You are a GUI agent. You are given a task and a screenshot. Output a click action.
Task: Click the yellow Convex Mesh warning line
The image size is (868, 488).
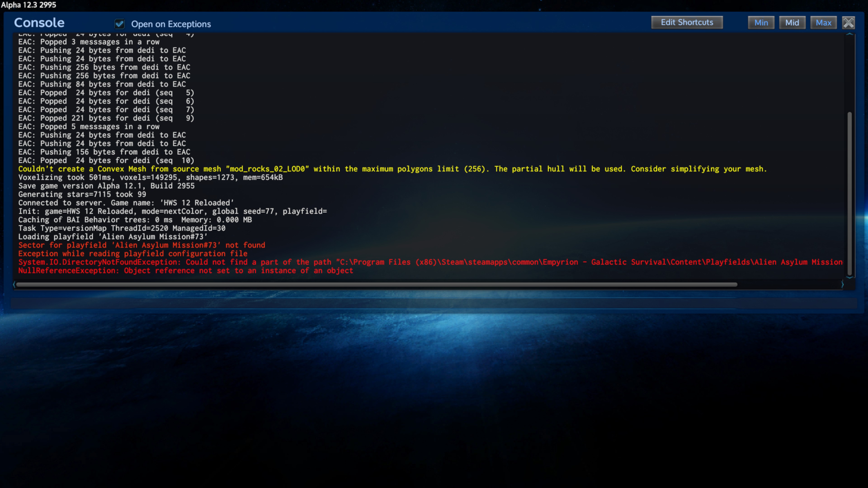[392, 169]
